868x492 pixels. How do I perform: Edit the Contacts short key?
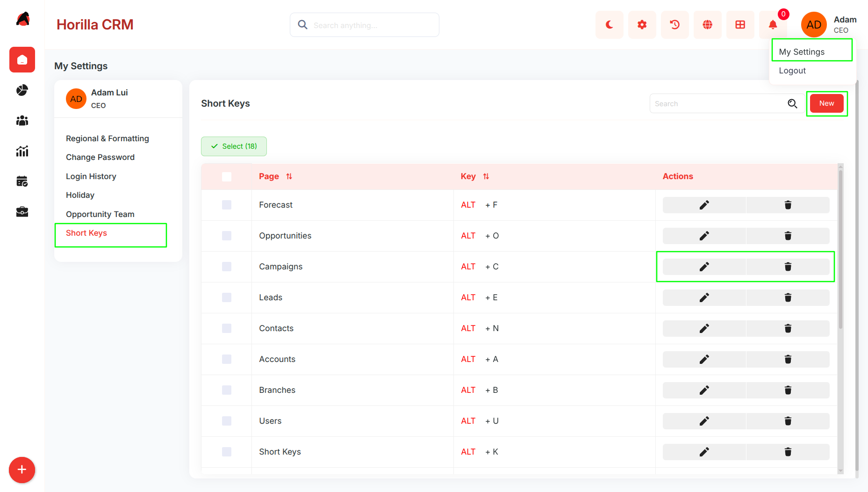(704, 328)
